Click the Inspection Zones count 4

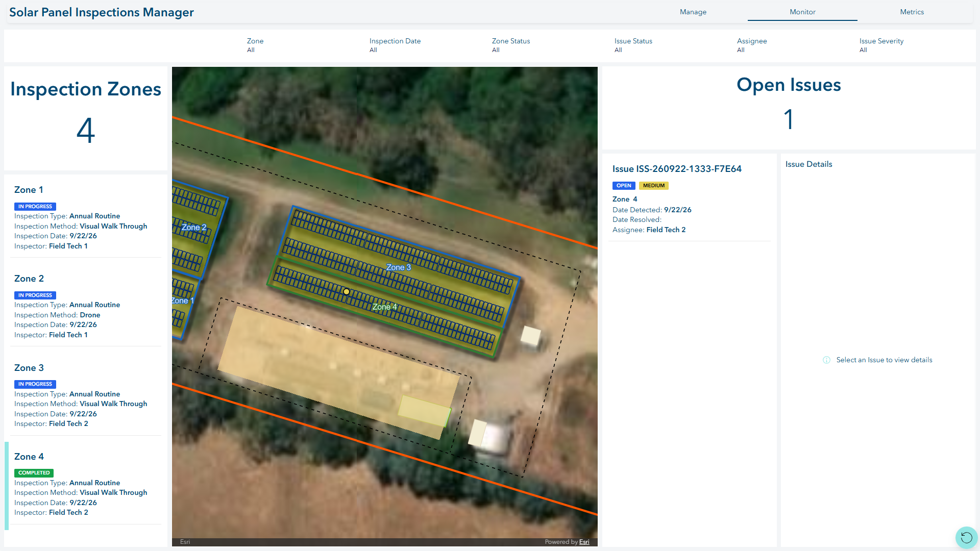click(x=86, y=130)
